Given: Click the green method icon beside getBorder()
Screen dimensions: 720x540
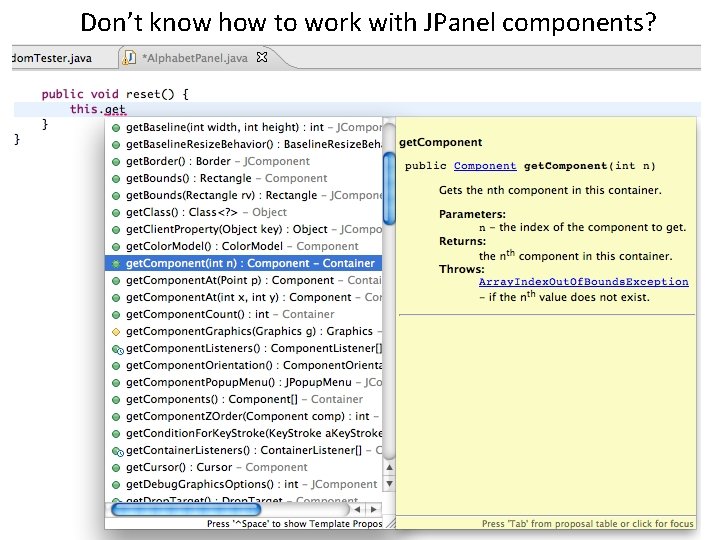Looking at the screenshot, I should [116, 162].
